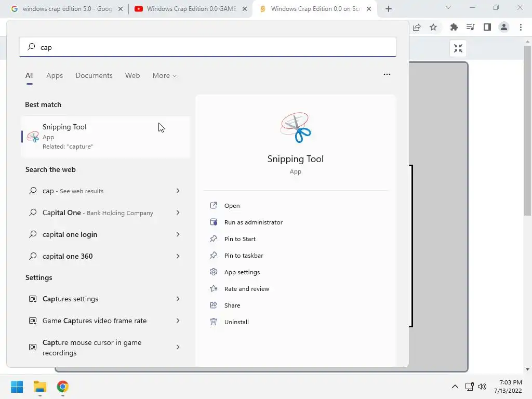
Task: Expand the Capital One suggestion chevron
Action: [x=178, y=212]
